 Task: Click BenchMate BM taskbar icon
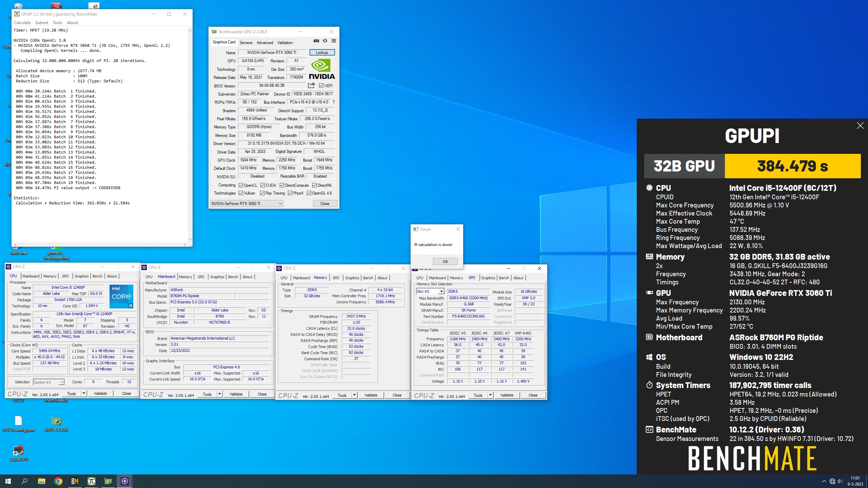pos(75,481)
